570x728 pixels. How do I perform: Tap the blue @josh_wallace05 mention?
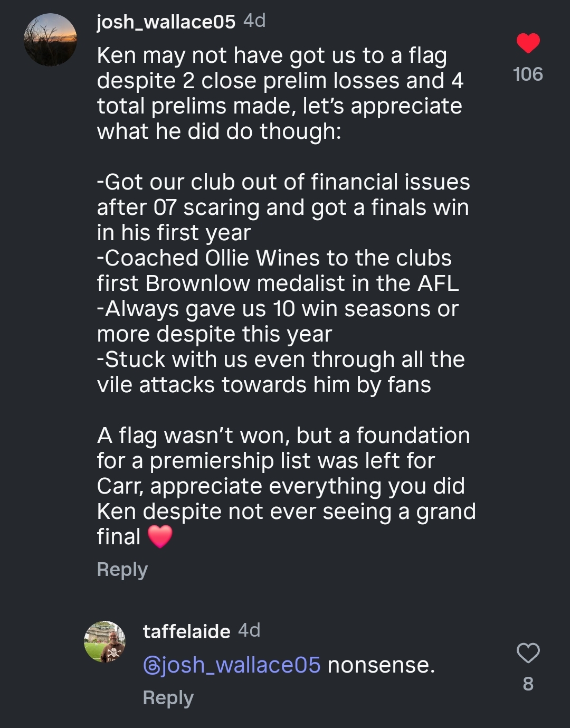click(232, 665)
